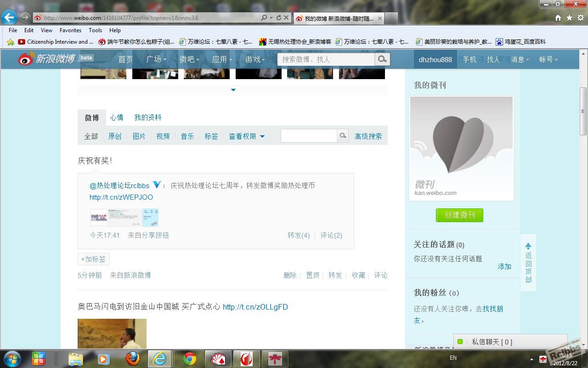Image resolution: width=588 pixels, height=368 pixels.
Task: Click 添加 under 关注的话题
Action: point(504,266)
